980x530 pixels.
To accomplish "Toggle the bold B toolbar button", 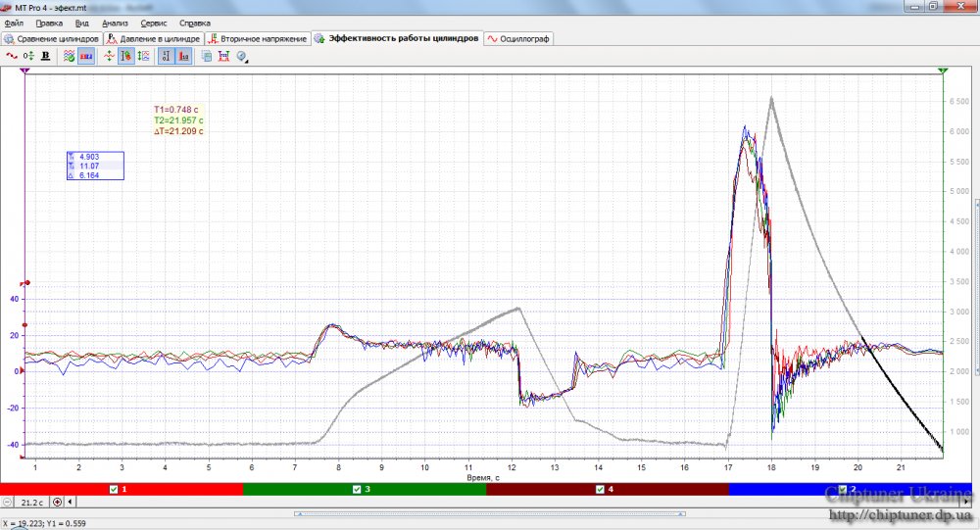I will pyautogui.click(x=46, y=56).
